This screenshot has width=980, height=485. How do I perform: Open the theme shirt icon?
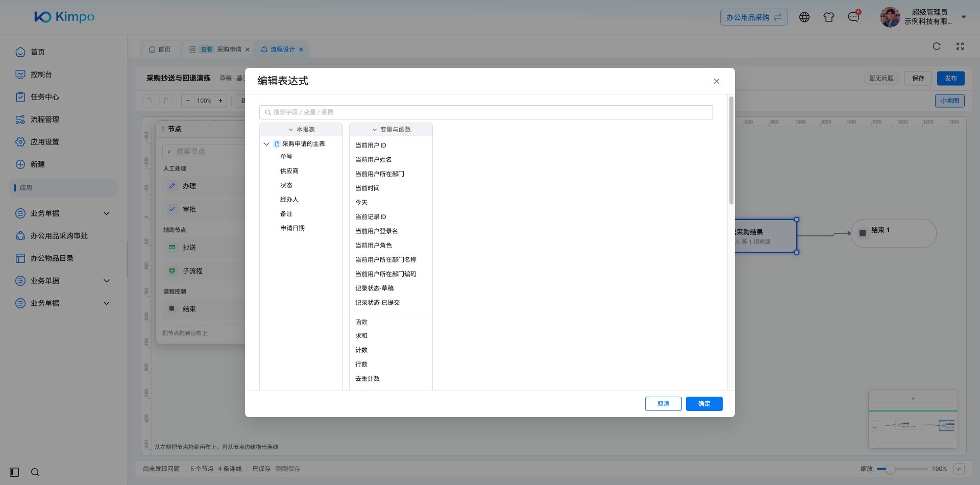pos(829,17)
